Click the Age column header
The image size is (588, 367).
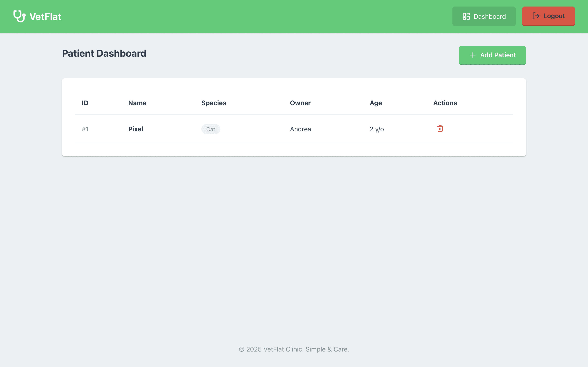(x=376, y=103)
